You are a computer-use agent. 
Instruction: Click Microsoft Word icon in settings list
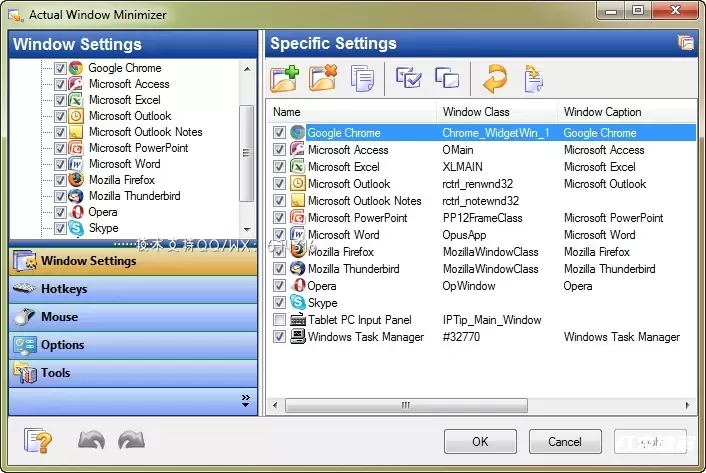click(x=298, y=234)
